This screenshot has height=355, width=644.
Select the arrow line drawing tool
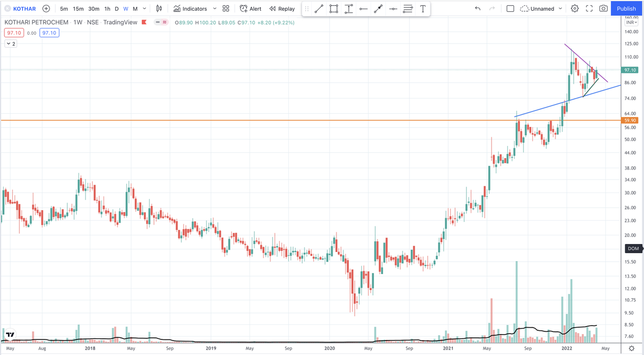(378, 9)
